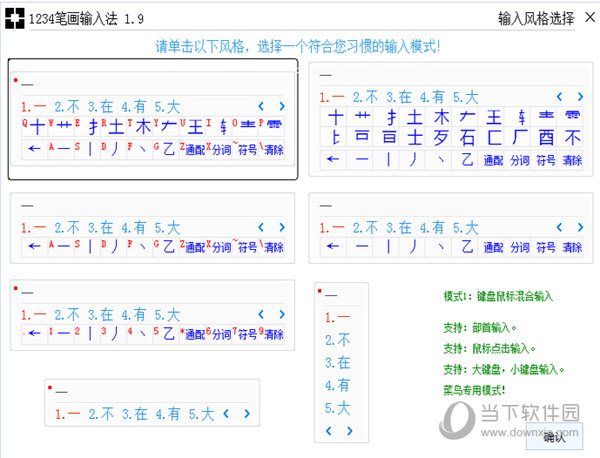Click 丶 stroke in the unlabeled strokes-only panel

(x=440, y=247)
